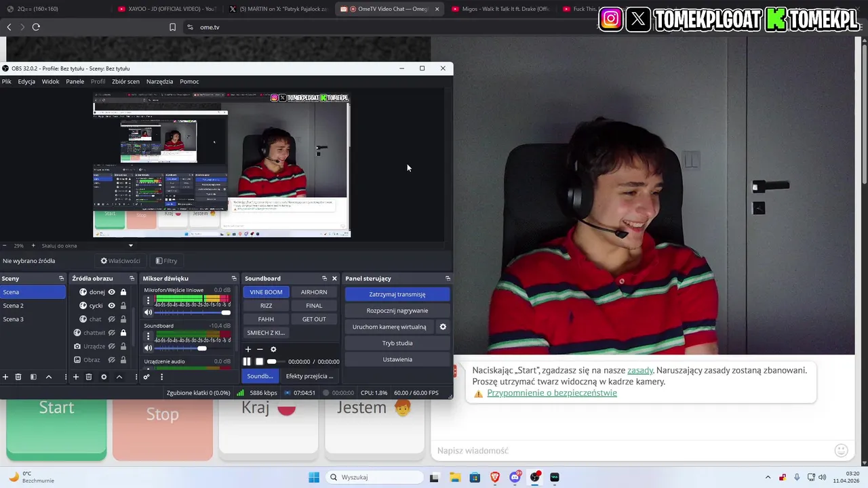Viewport: 868px width, 488px height.
Task: Pause Soundboard playback
Action: [247, 361]
